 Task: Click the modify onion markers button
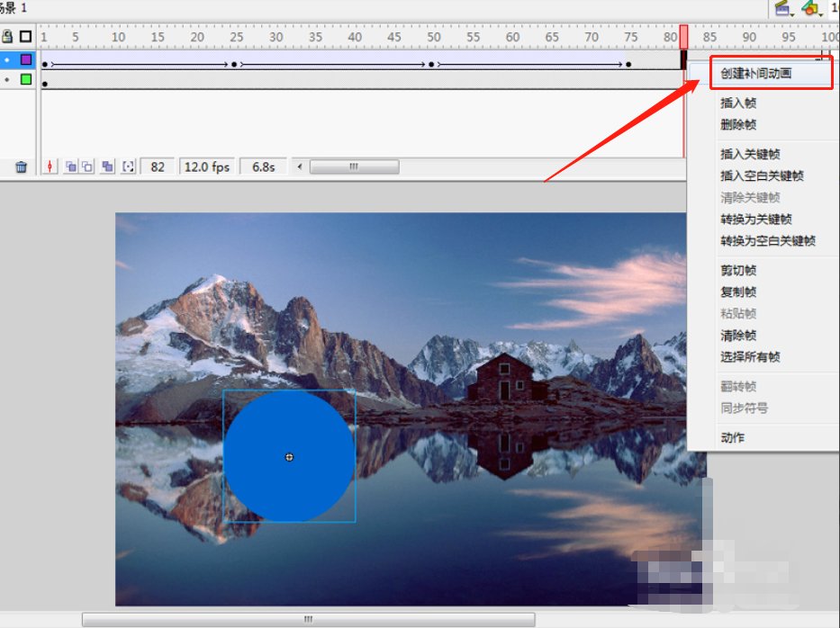tap(128, 166)
